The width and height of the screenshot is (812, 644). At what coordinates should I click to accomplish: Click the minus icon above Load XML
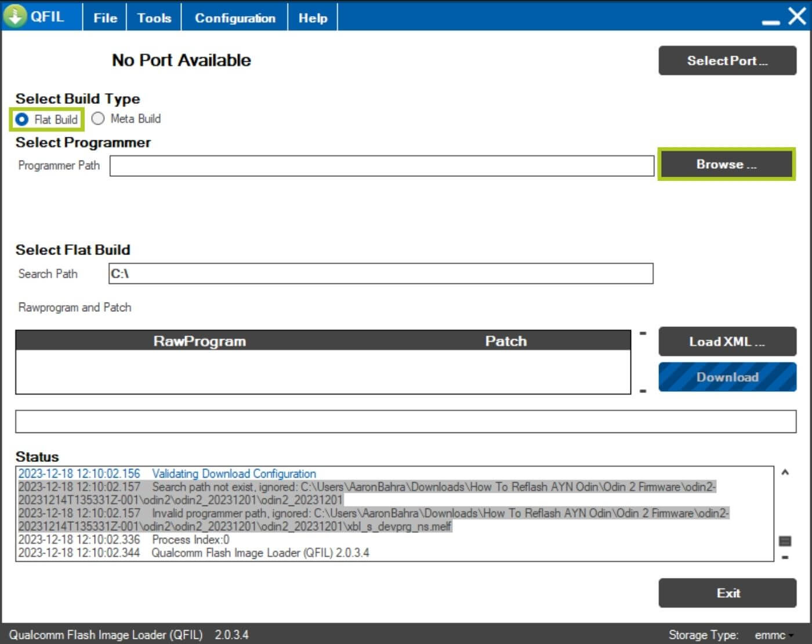[643, 333]
